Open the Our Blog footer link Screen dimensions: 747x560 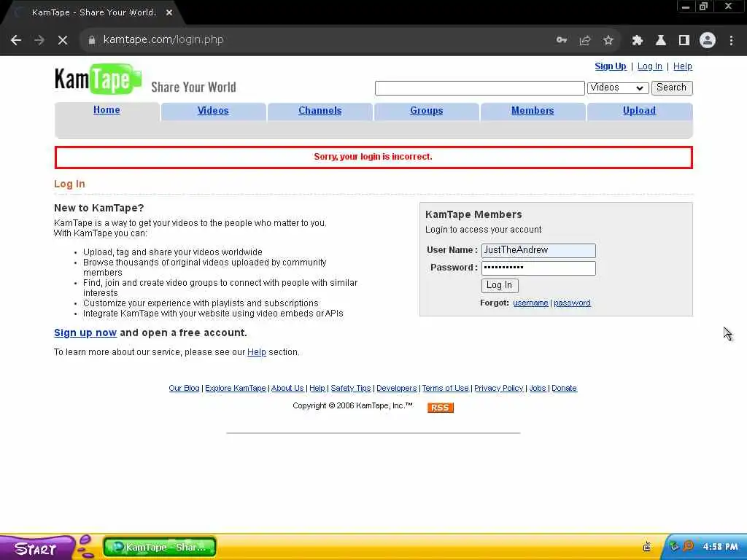(184, 388)
